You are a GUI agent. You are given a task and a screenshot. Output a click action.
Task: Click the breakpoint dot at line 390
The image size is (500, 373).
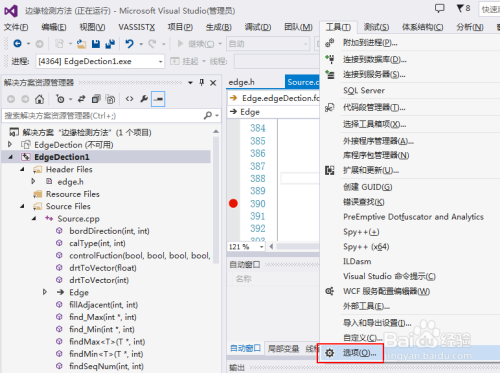coord(233,203)
